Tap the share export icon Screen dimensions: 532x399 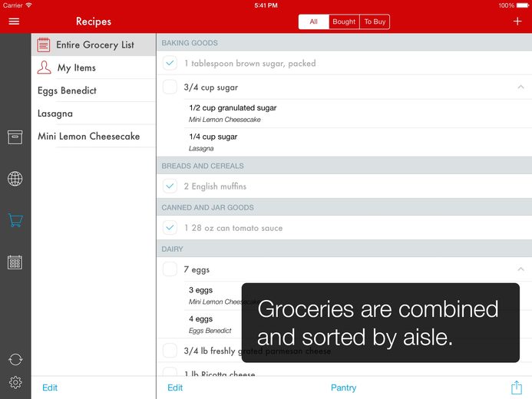[x=517, y=387]
